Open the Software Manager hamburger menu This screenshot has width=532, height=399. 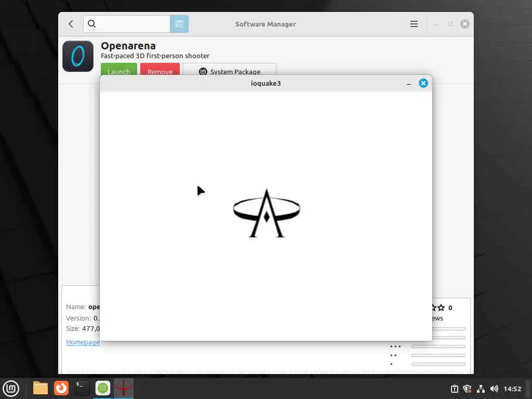click(x=414, y=24)
